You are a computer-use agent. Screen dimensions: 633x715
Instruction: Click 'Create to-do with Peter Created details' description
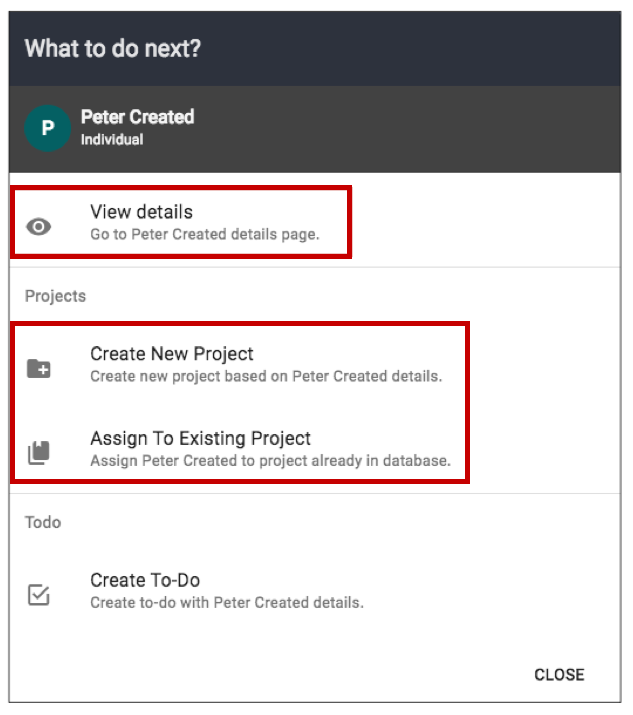pyautogui.click(x=227, y=603)
